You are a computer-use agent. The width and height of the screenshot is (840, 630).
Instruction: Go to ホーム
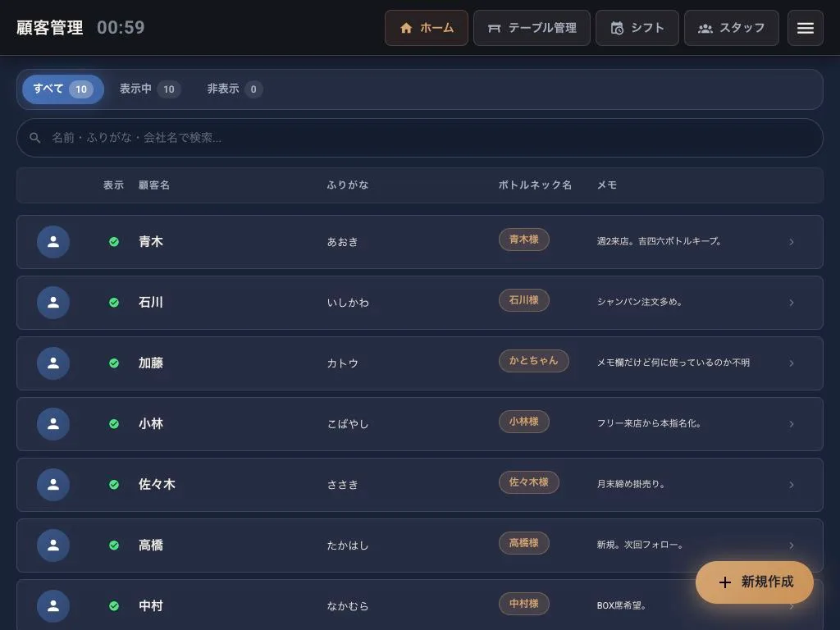tap(427, 28)
